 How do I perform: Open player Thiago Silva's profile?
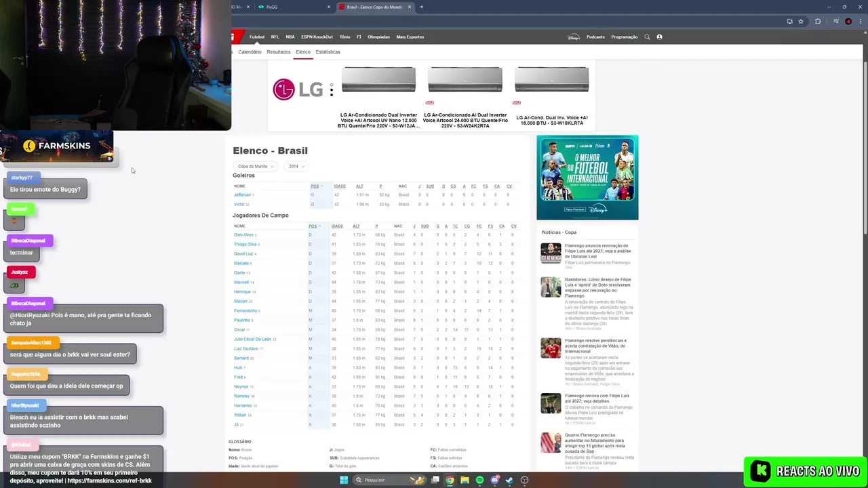pos(245,244)
